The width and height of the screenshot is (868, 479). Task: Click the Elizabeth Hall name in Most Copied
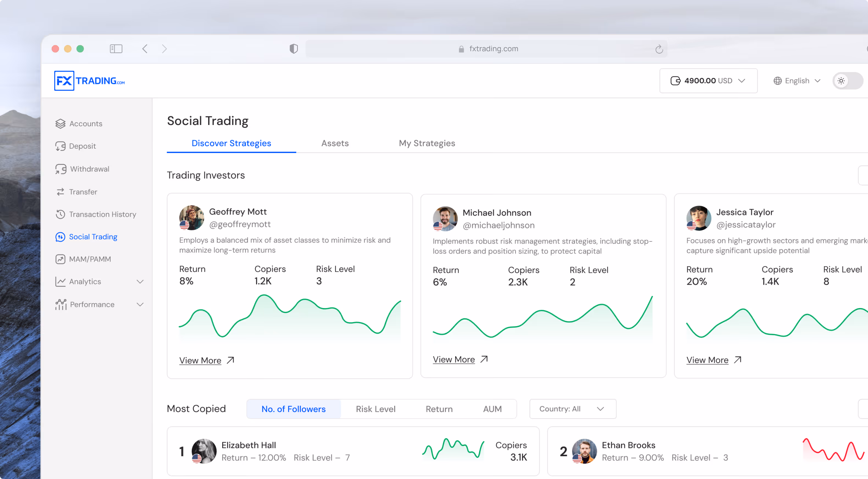pos(249,445)
